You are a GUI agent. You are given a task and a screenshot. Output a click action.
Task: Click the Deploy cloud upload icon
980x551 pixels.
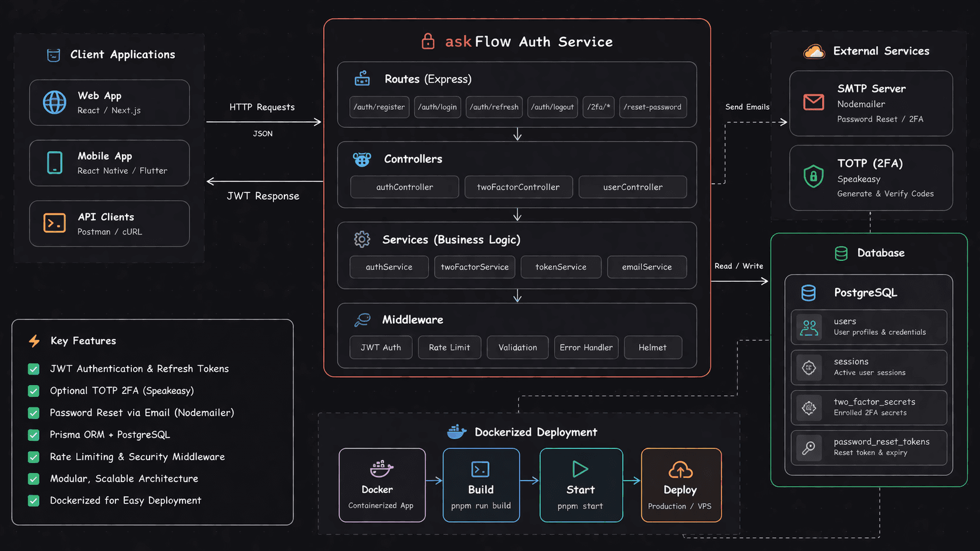tap(680, 469)
